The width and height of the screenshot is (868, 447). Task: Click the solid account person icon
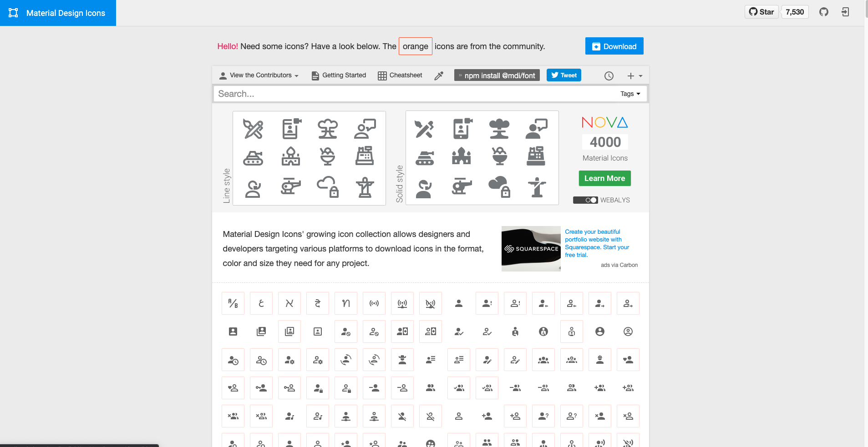[459, 303]
